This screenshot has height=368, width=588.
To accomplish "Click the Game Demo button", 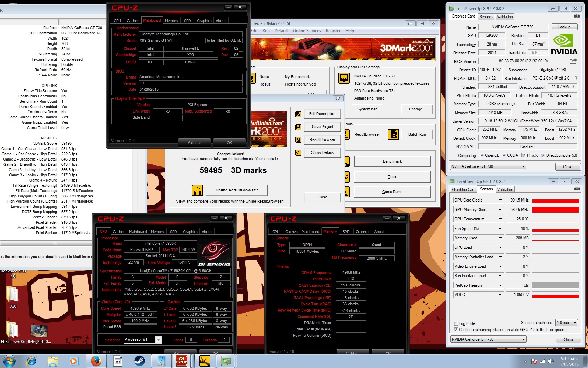I will pos(392,192).
